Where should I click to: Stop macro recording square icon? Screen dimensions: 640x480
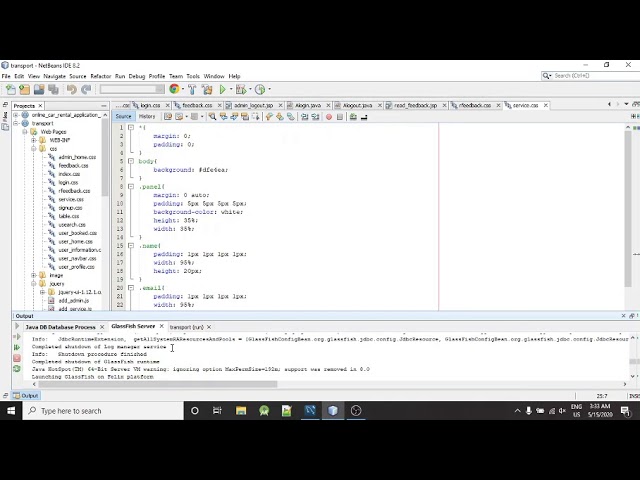click(340, 117)
